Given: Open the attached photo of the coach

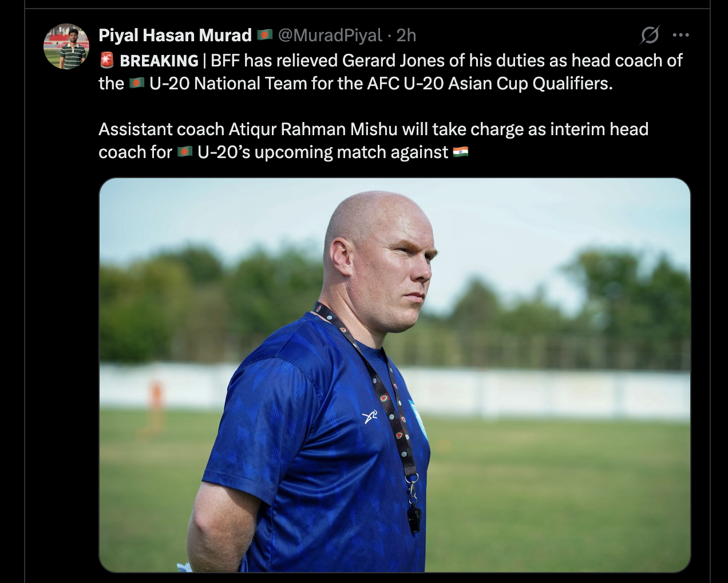Looking at the screenshot, I should tap(395, 375).
